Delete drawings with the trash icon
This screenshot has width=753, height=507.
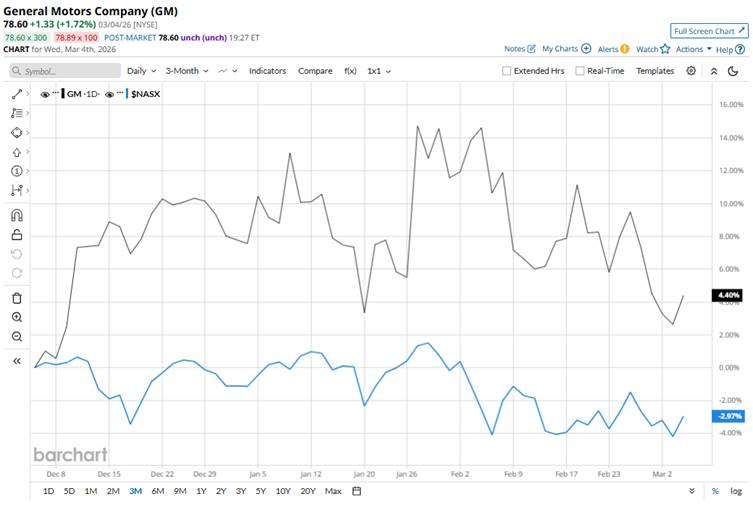(17, 298)
